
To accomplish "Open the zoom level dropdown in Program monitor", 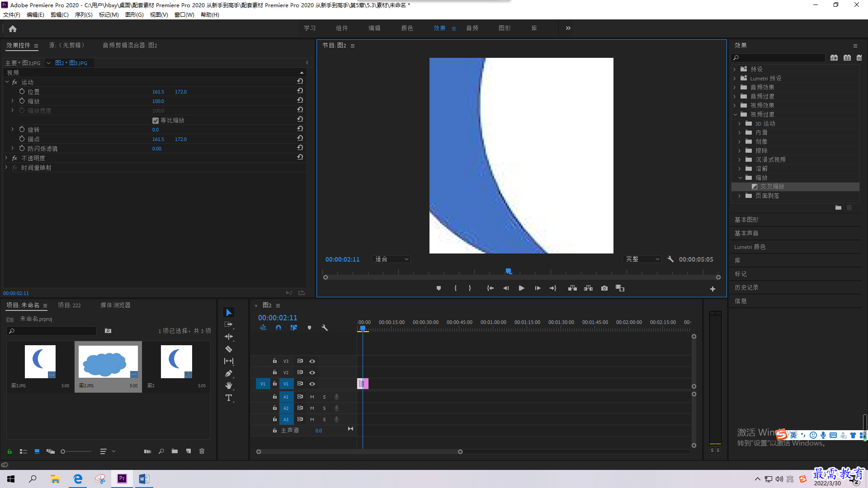I will [x=392, y=259].
